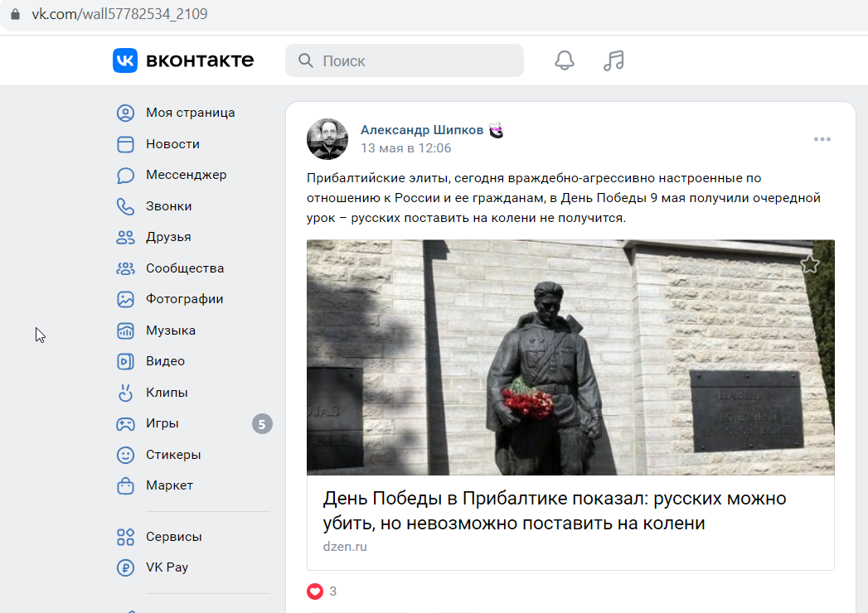Click the post timestamp 13 мая в 12:06

405,148
